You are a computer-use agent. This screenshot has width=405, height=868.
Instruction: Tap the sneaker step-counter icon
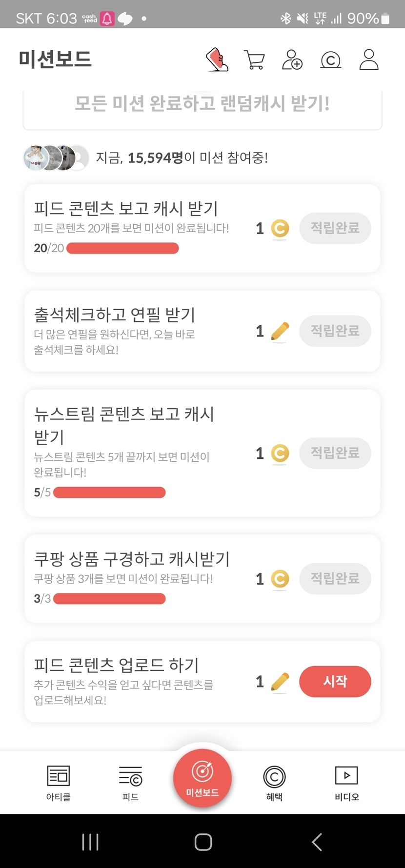217,60
